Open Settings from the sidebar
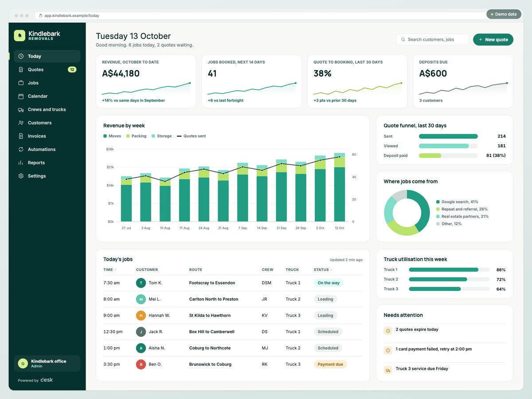This screenshot has height=399, width=532. pos(47,176)
